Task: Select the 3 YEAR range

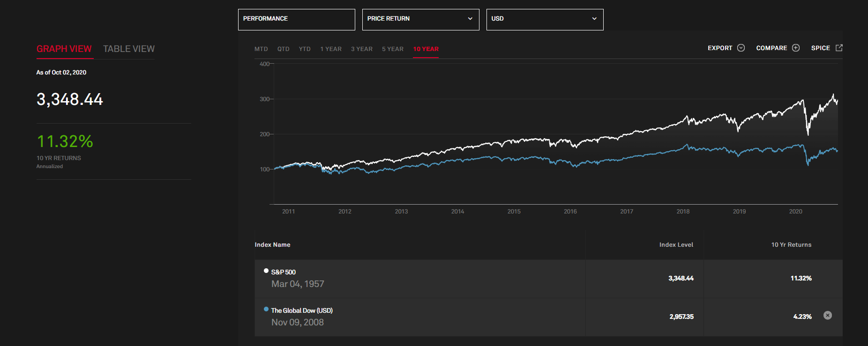Action: pos(362,49)
